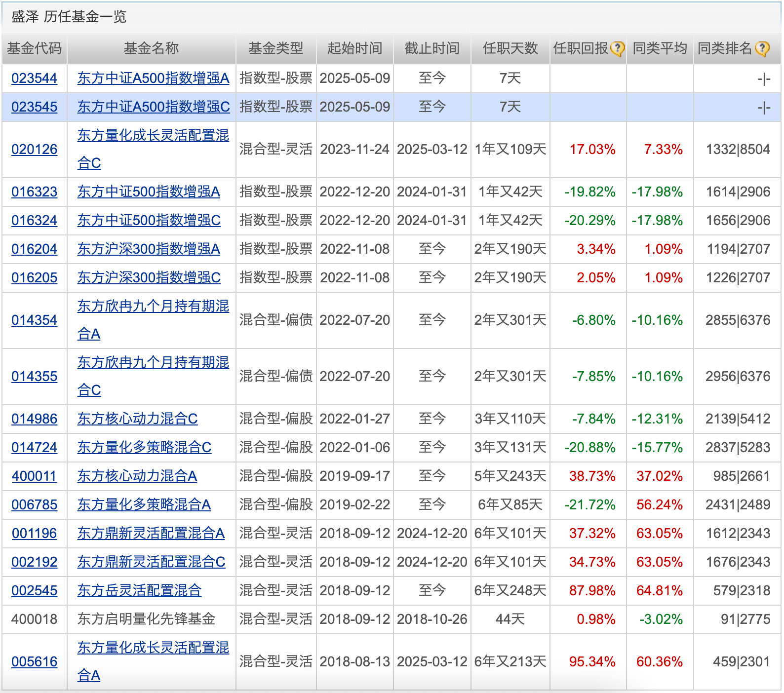Image resolution: width=784 pixels, height=693 pixels.
Task: Open 东方核心动力混合C fund link
Action: click(137, 419)
